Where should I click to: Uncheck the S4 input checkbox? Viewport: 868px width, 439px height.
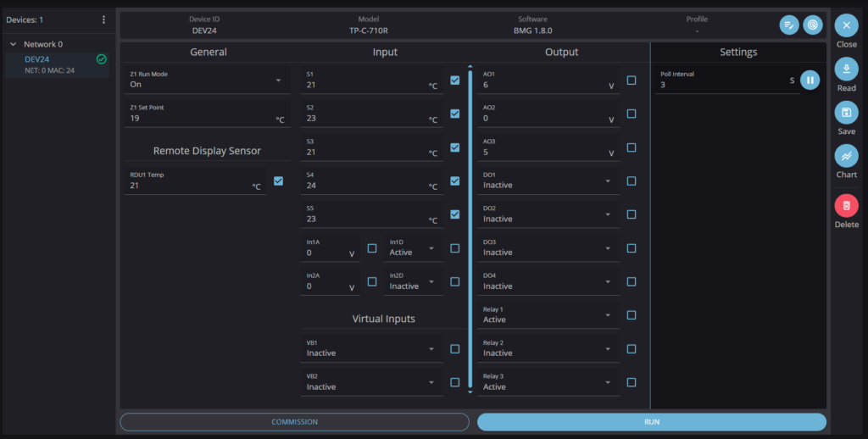tap(454, 181)
